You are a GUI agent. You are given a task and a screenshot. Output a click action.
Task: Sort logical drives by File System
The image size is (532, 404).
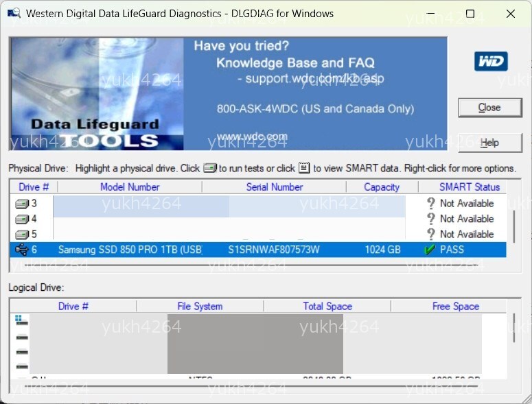pos(200,306)
